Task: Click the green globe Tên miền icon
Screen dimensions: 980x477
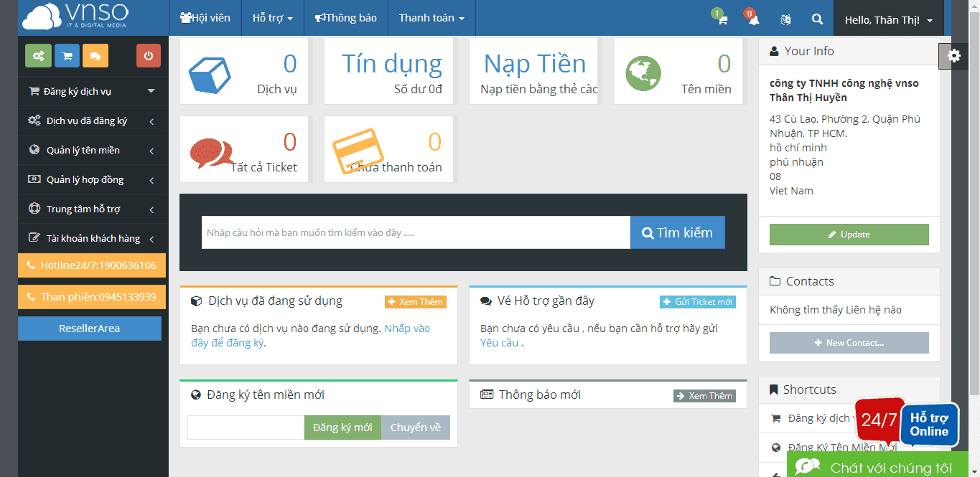Action: (x=643, y=73)
